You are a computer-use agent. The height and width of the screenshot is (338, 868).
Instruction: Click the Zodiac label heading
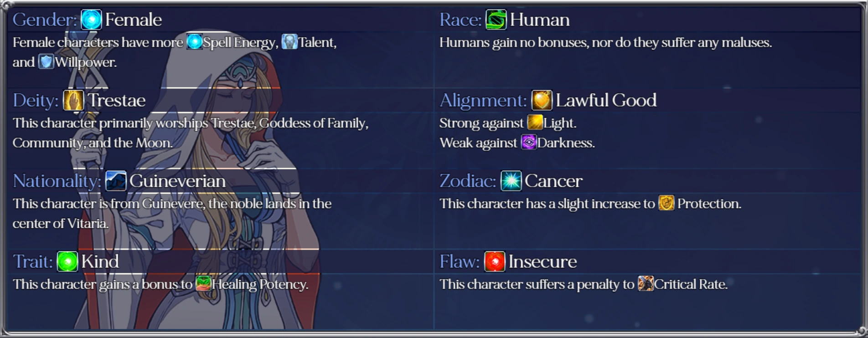pos(468,181)
